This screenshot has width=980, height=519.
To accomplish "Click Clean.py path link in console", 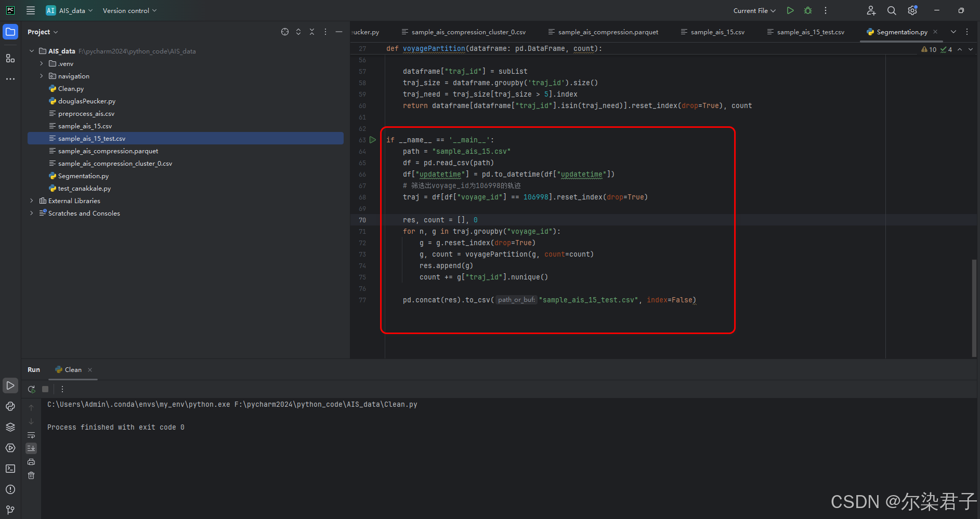I will click(326, 404).
